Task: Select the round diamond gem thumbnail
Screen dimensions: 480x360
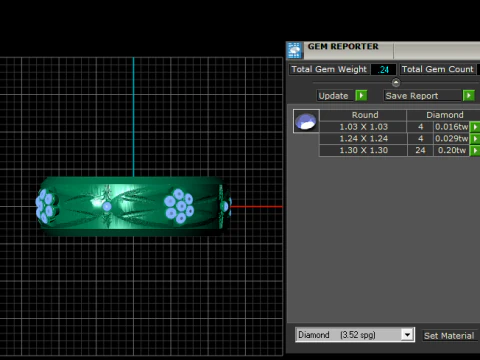Action: [306, 121]
